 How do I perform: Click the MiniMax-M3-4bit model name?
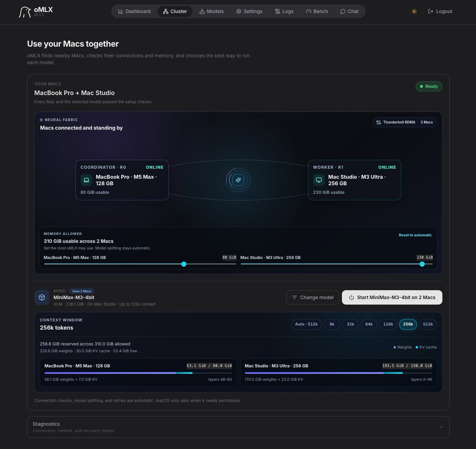coord(74,297)
